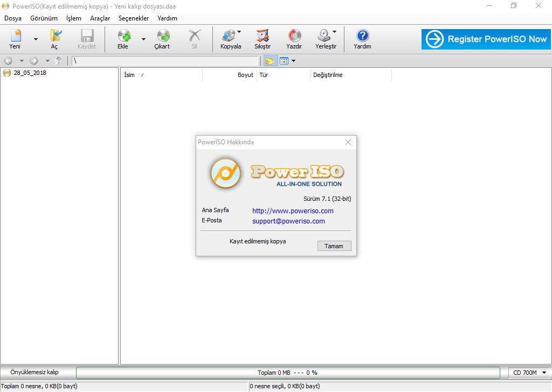This screenshot has width=552, height=392.
Task: Open the view mode dropdown arrow
Action: point(293,61)
